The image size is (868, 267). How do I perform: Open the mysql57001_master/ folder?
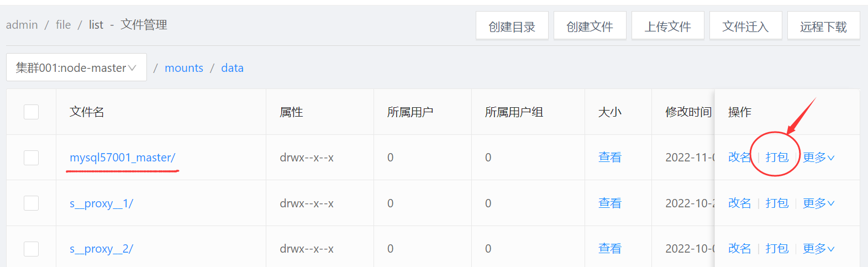point(122,158)
